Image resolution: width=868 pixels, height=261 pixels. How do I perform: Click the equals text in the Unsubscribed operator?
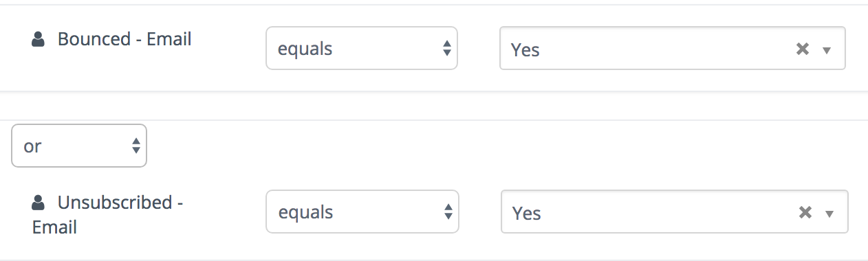pos(306,213)
